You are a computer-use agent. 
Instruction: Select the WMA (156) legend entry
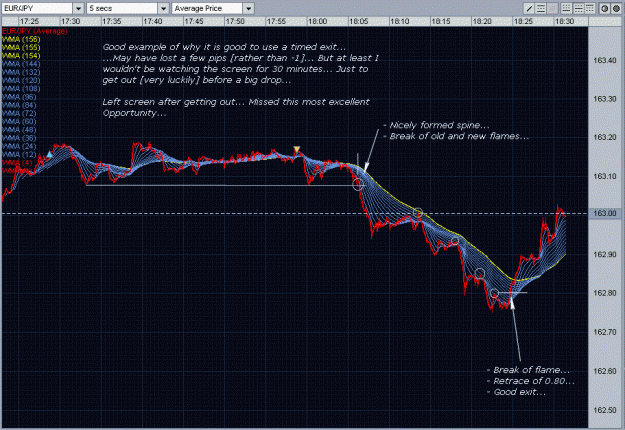pos(21,39)
